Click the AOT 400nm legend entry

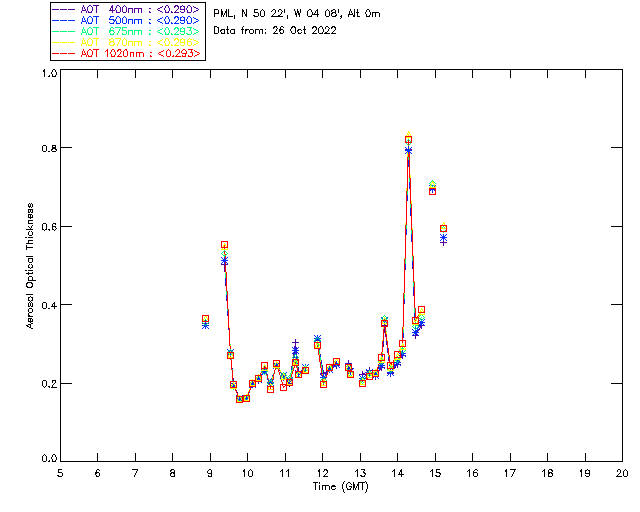[127, 9]
